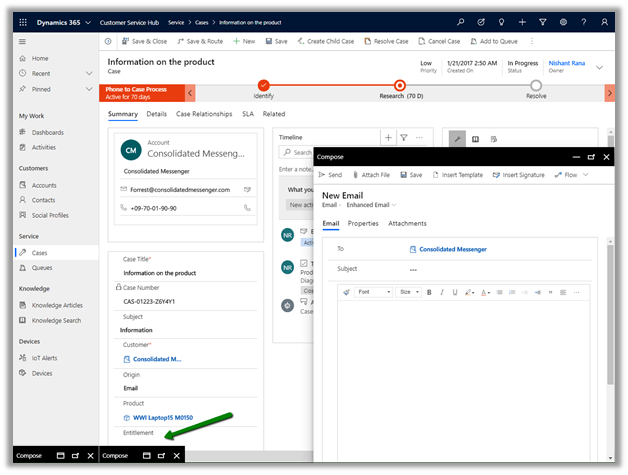
Task: Switch to the Properties tab in email
Action: (x=363, y=223)
